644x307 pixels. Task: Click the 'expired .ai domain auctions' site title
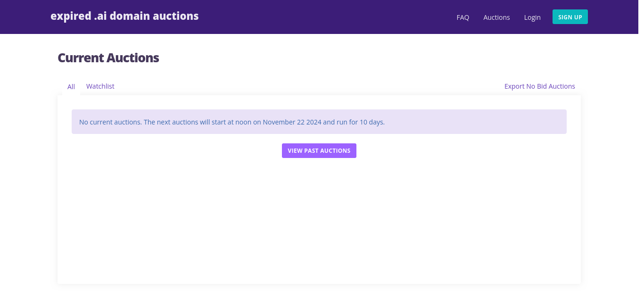click(x=124, y=16)
